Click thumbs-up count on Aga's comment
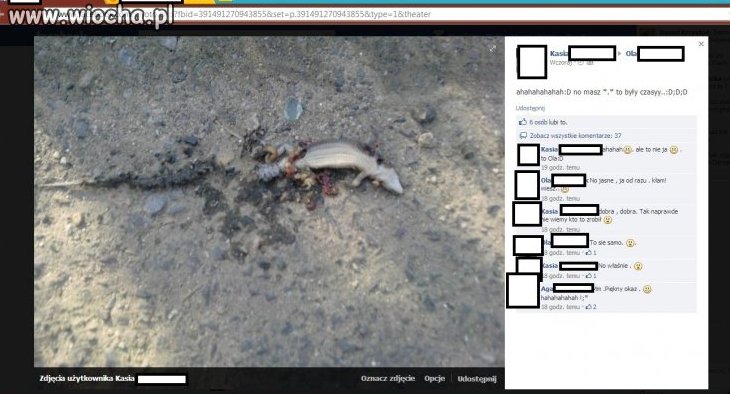Image resolution: width=730 pixels, height=394 pixels. pos(591,307)
